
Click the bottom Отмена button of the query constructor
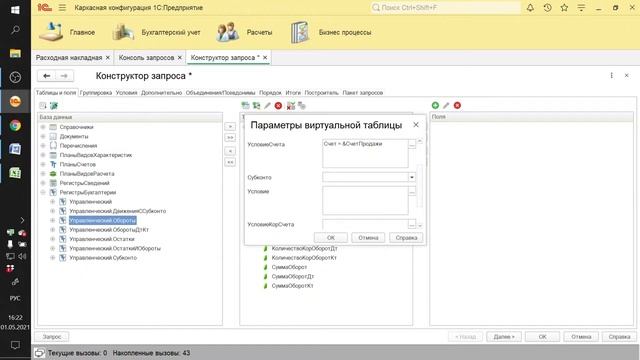click(x=581, y=337)
